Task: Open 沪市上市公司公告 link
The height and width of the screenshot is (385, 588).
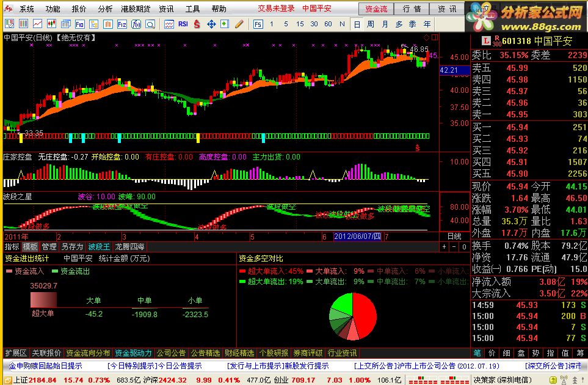Action: click(426, 366)
